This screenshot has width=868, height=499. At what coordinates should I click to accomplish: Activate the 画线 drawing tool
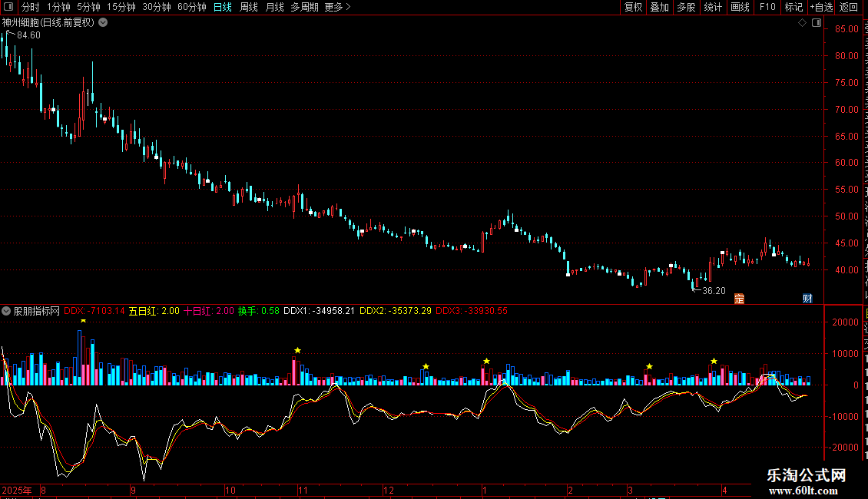(740, 7)
